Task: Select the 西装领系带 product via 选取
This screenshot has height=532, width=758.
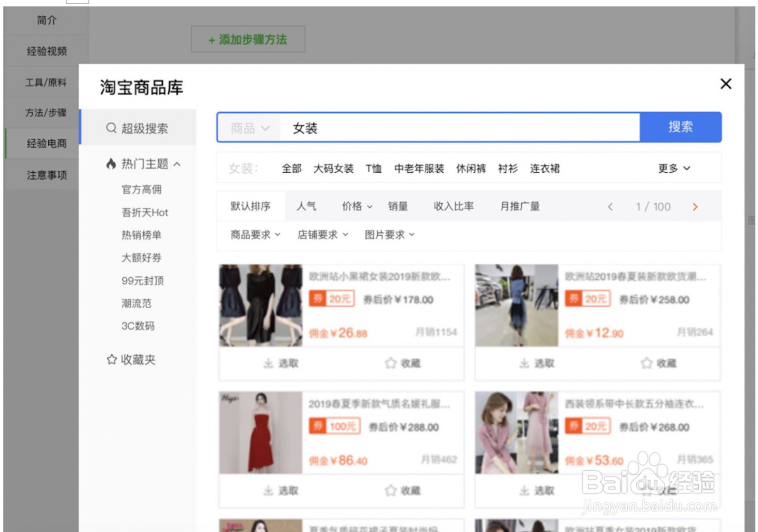Action: (537, 491)
